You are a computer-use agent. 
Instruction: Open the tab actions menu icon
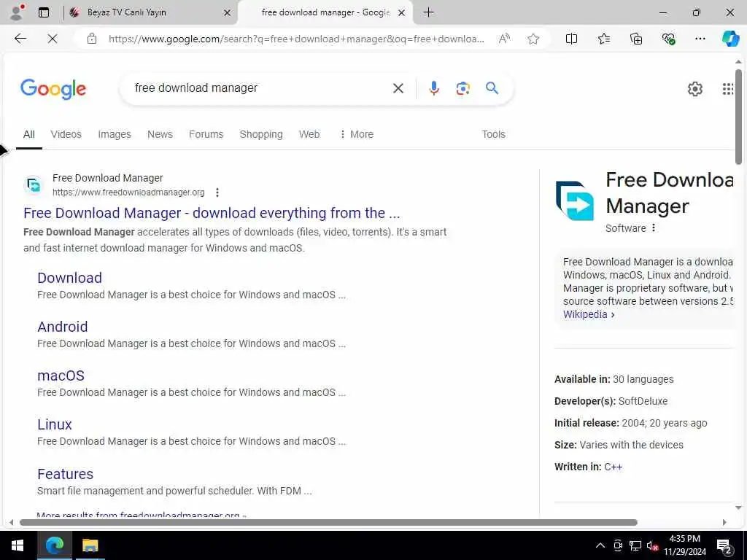(44, 12)
